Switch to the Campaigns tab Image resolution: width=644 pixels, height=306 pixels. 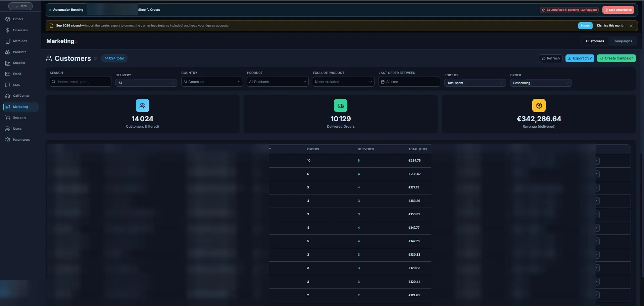click(623, 41)
